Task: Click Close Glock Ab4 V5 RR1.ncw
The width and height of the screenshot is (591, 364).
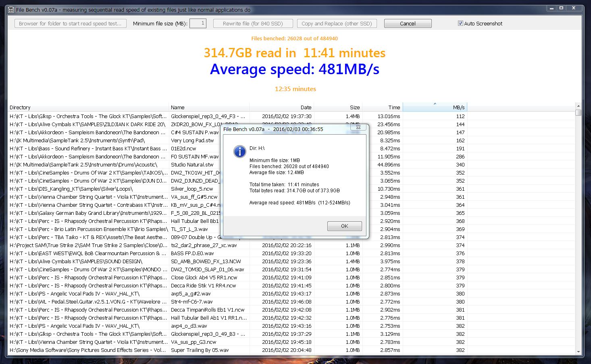Action: click(204, 277)
